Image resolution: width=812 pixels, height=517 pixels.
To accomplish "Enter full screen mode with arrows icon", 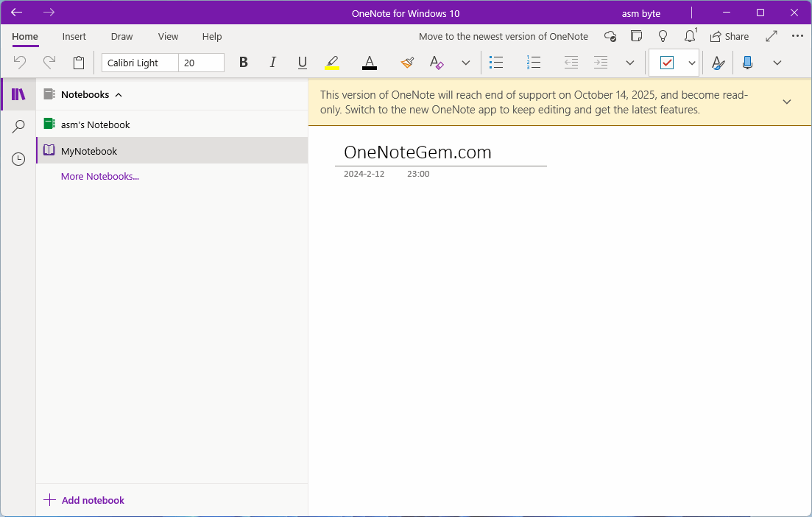I will pyautogui.click(x=772, y=36).
